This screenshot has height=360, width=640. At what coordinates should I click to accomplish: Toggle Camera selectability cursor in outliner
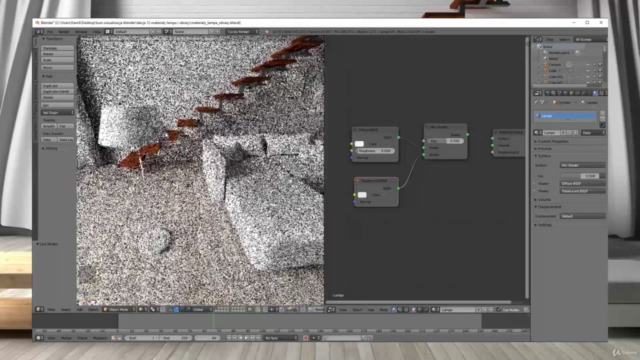(594, 64)
